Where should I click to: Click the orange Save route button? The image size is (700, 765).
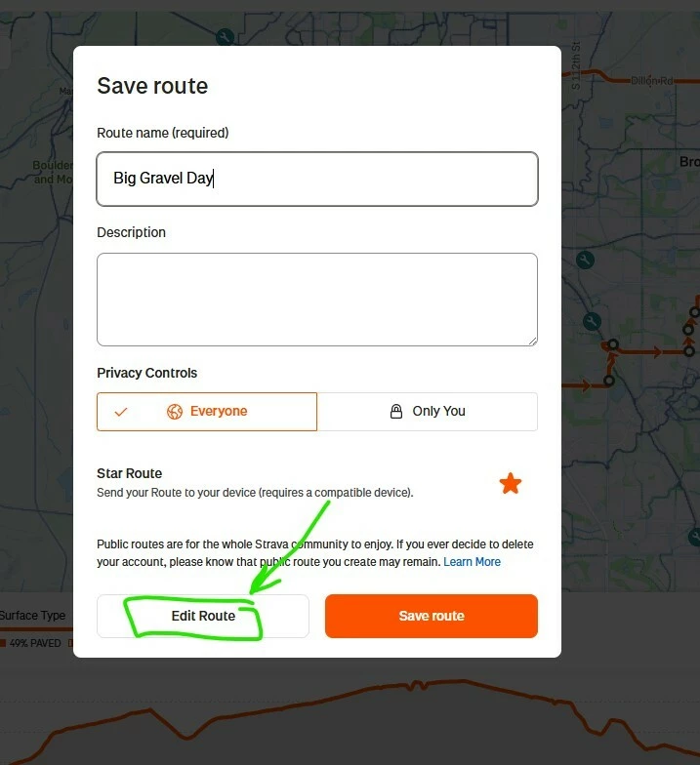[432, 616]
